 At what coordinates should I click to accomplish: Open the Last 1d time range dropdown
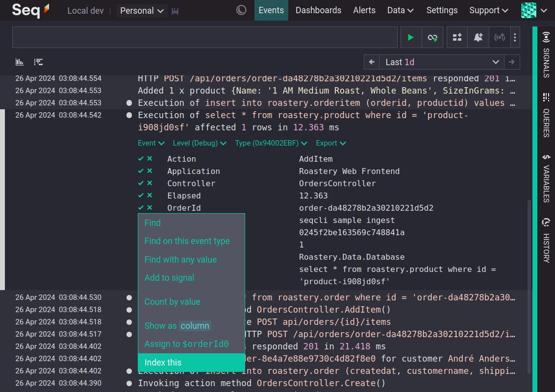point(442,62)
